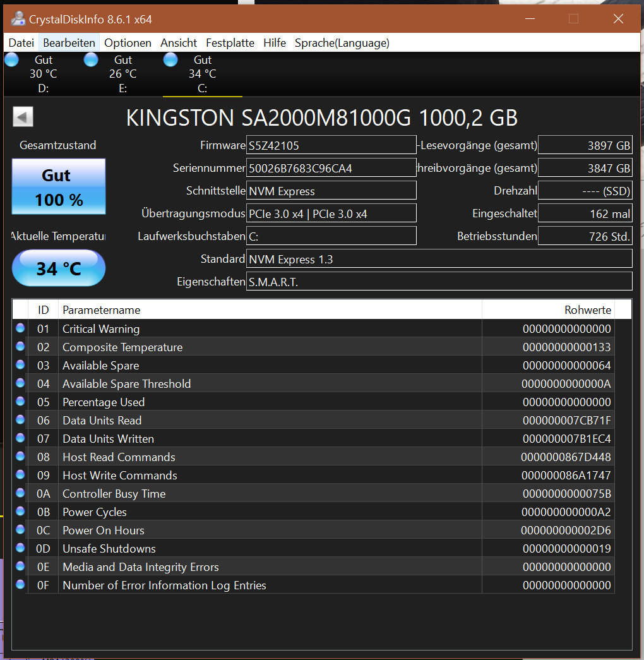Minimize the CrystalDiskInfo window
The height and width of the screenshot is (660, 644).
[x=530, y=19]
